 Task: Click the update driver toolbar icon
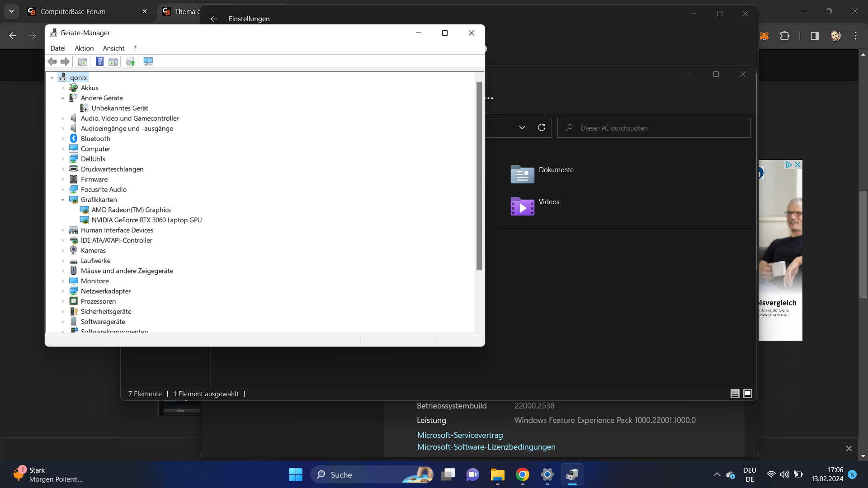pyautogui.click(x=131, y=61)
